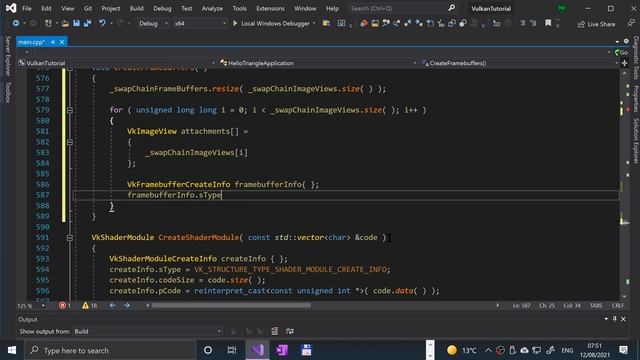The image size is (640, 360).
Task: Open the Project menu
Action: tap(111, 9)
